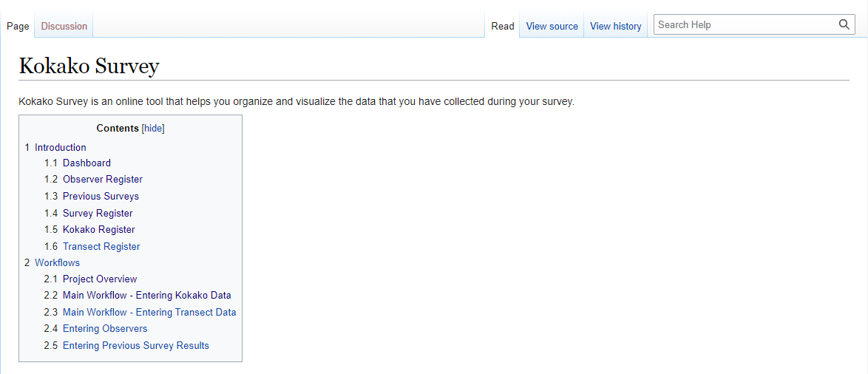Go to the Dashboard section link

[87, 163]
